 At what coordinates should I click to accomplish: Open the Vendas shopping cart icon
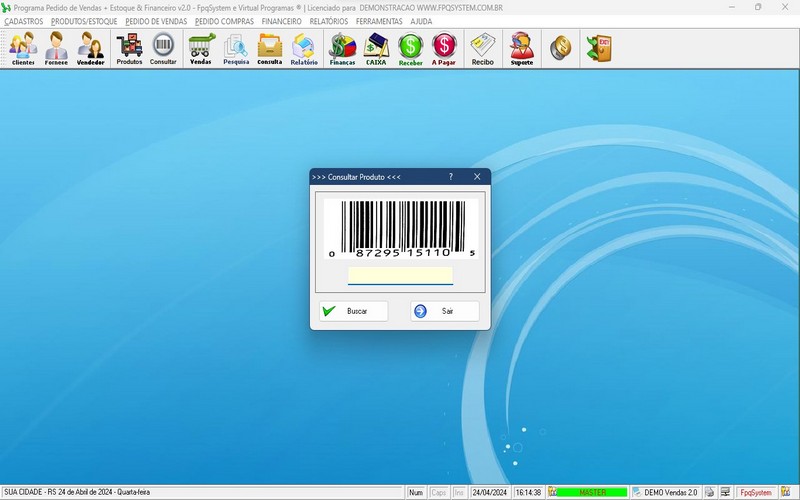[201, 48]
